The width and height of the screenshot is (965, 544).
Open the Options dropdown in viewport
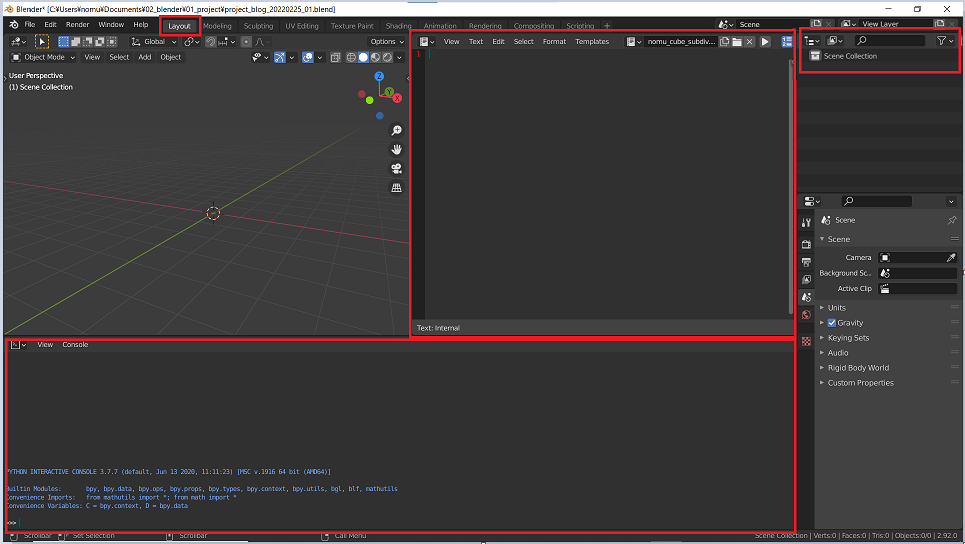pyautogui.click(x=387, y=42)
